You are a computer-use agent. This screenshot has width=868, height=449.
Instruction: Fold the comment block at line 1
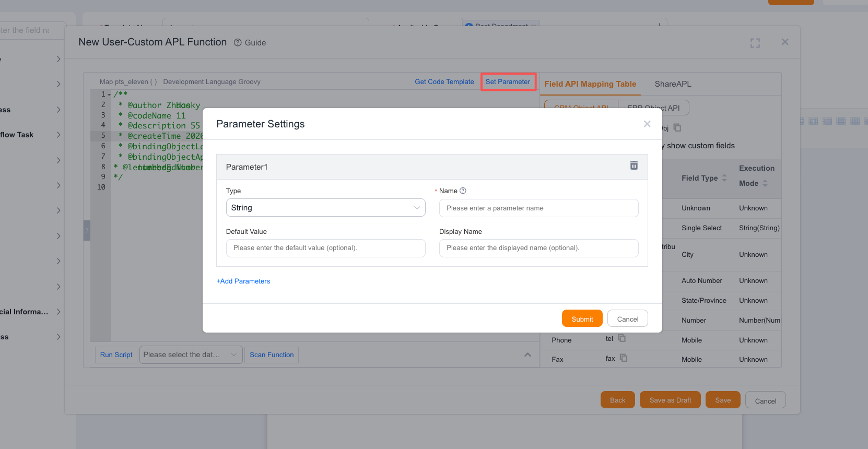109,94
